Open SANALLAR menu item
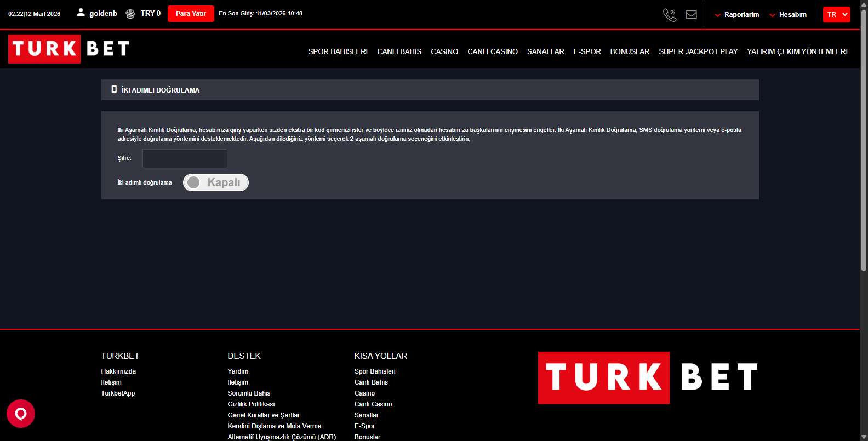This screenshot has width=868, height=441. [x=546, y=51]
